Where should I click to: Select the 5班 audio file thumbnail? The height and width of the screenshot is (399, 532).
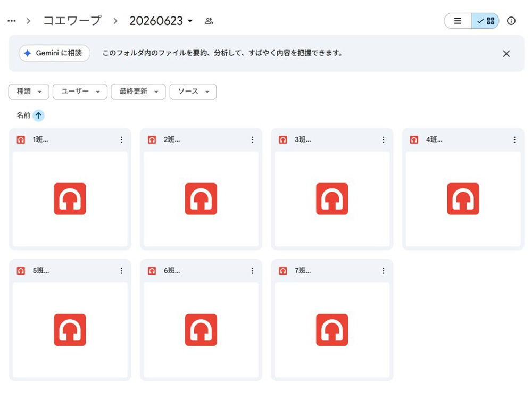coord(70,330)
